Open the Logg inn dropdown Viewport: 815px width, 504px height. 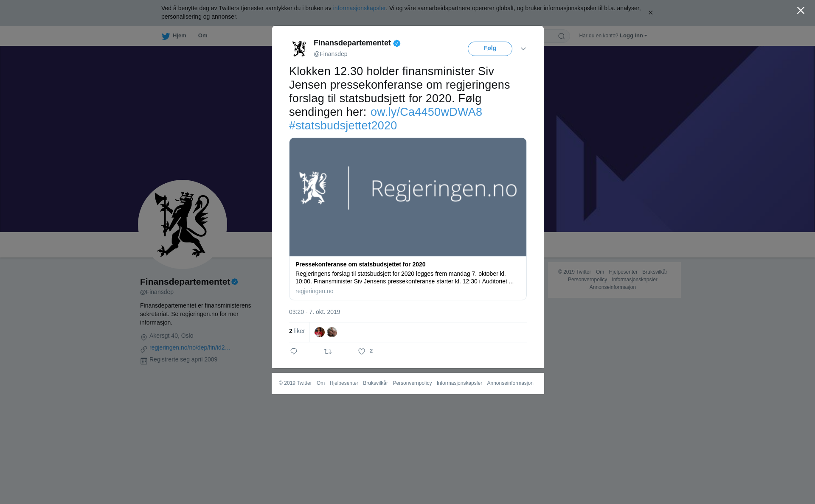click(x=633, y=36)
